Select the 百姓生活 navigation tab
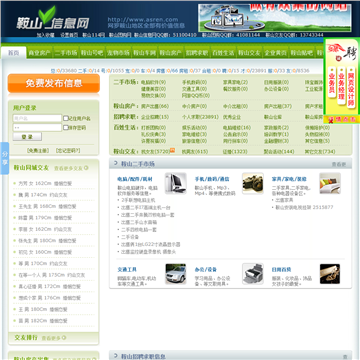360x360 pixels. [223, 53]
